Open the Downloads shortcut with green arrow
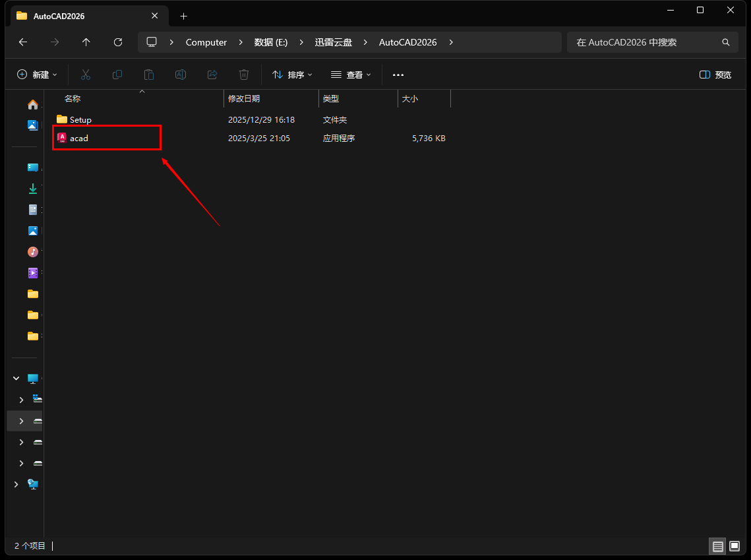Screen dimensions: 751x560 point(32,189)
